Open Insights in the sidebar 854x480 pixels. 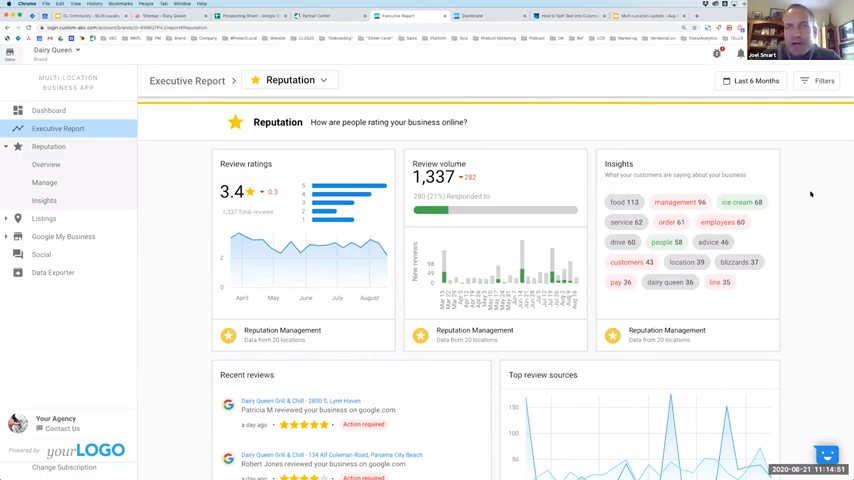44,200
